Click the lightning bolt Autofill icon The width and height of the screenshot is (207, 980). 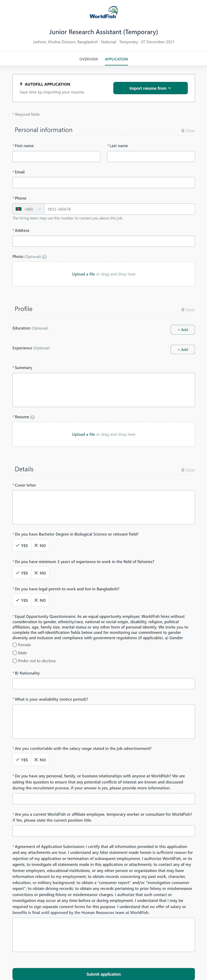[x=21, y=84]
